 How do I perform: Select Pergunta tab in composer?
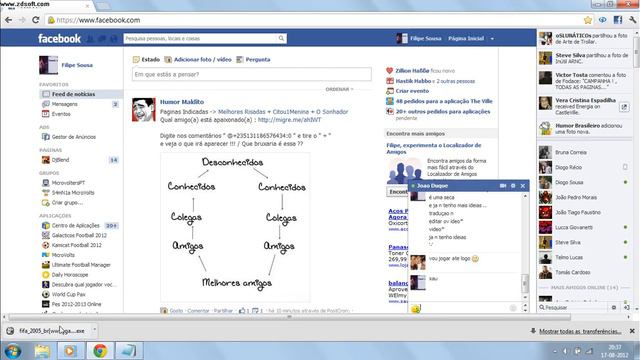[x=253, y=60]
